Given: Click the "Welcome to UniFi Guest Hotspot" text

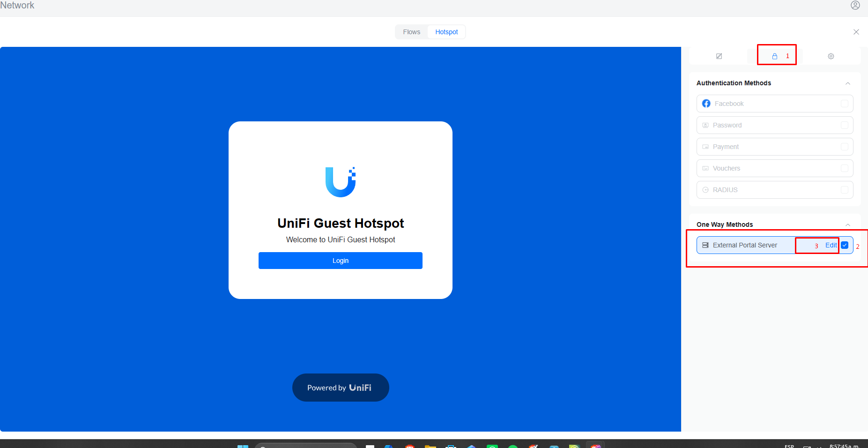Looking at the screenshot, I should [x=341, y=239].
